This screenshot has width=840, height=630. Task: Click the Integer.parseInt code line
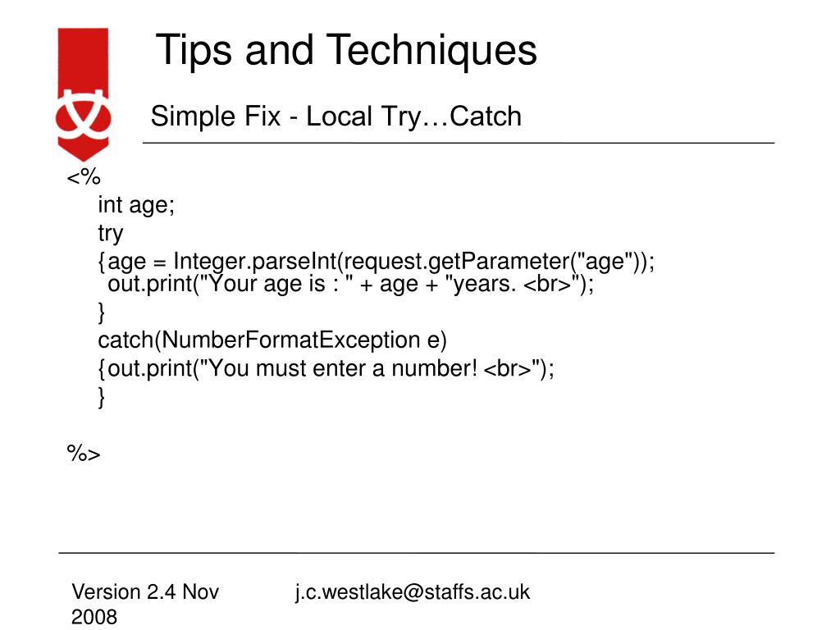tap(376, 262)
